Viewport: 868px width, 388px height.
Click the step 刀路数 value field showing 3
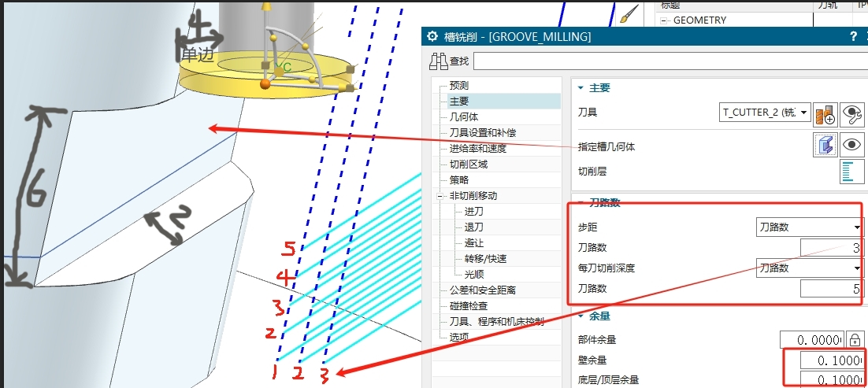click(832, 247)
